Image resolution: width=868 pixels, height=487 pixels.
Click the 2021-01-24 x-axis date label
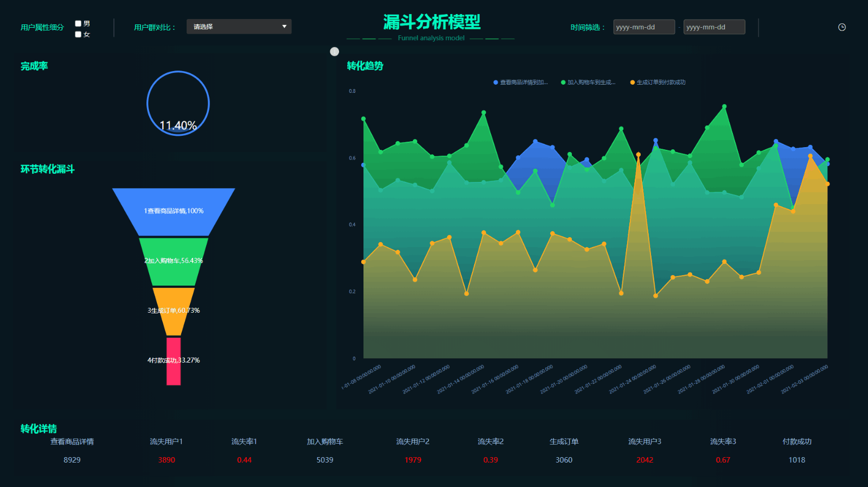click(x=633, y=379)
